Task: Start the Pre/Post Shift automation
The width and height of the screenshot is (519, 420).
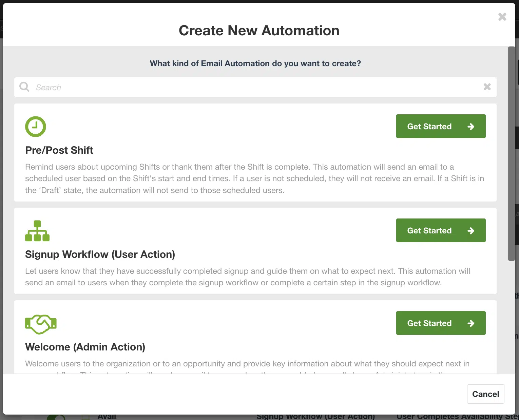Action: (440, 127)
